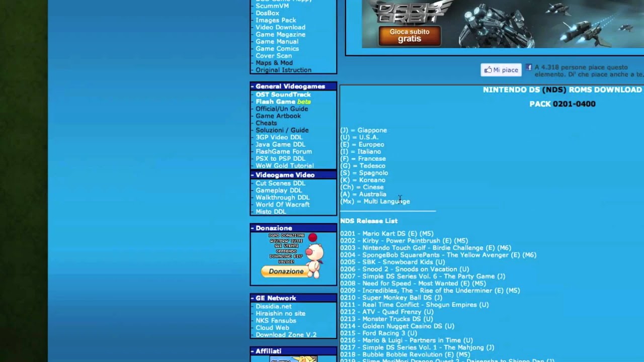Open the Game Artbook link

click(278, 116)
